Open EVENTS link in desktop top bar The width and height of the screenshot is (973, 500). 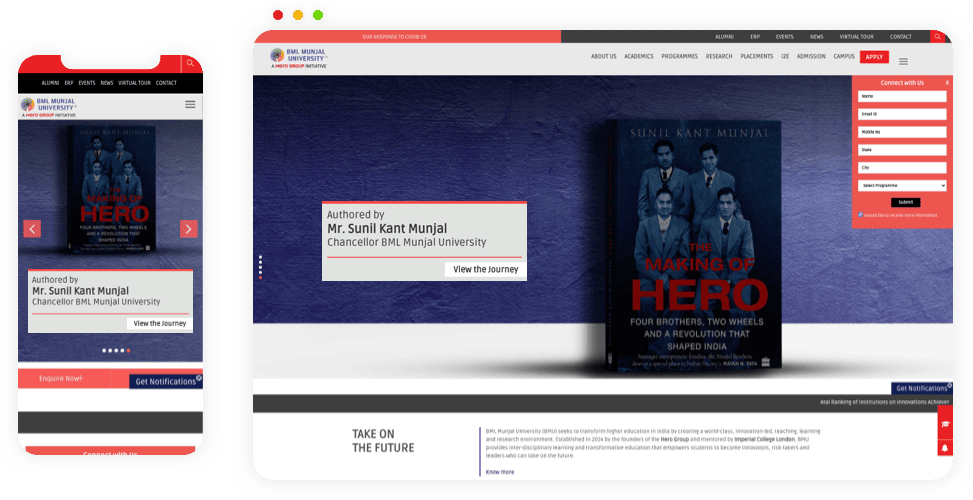coord(784,37)
